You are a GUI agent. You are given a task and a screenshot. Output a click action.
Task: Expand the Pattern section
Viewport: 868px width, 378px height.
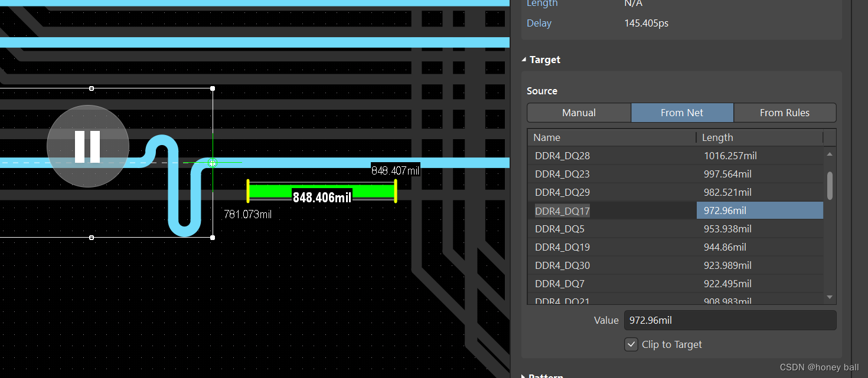pyautogui.click(x=523, y=375)
